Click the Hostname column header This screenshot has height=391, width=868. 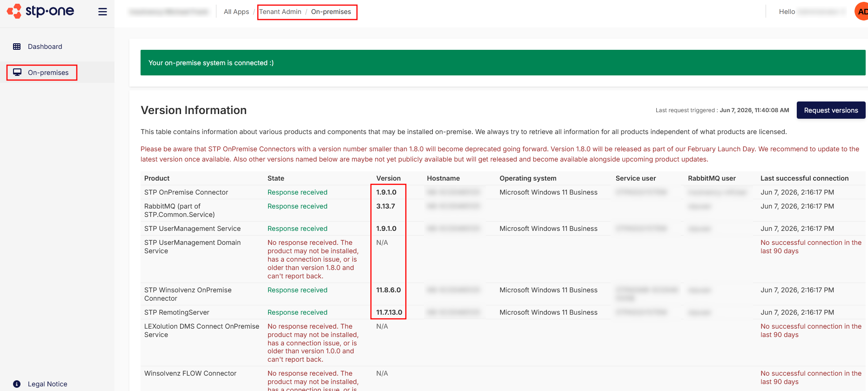pos(444,178)
